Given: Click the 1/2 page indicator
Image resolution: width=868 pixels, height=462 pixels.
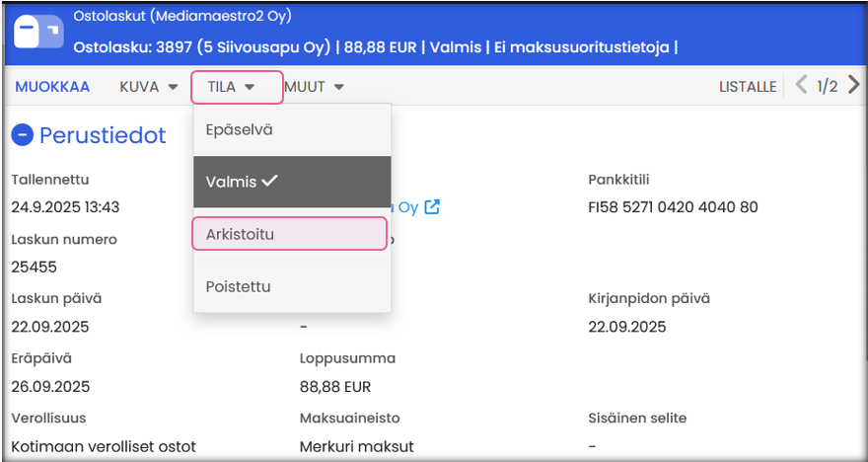Looking at the screenshot, I should point(827,86).
